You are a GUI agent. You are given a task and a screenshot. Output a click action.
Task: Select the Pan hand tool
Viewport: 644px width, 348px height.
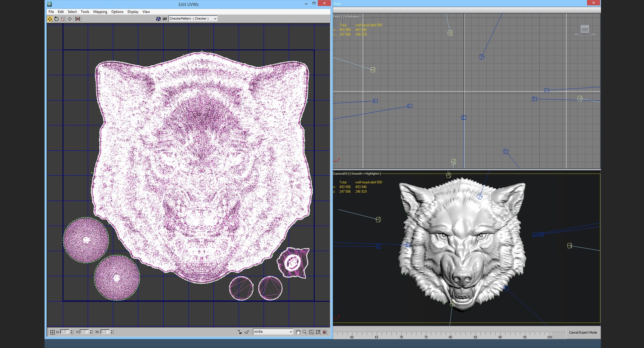pyautogui.click(x=298, y=332)
